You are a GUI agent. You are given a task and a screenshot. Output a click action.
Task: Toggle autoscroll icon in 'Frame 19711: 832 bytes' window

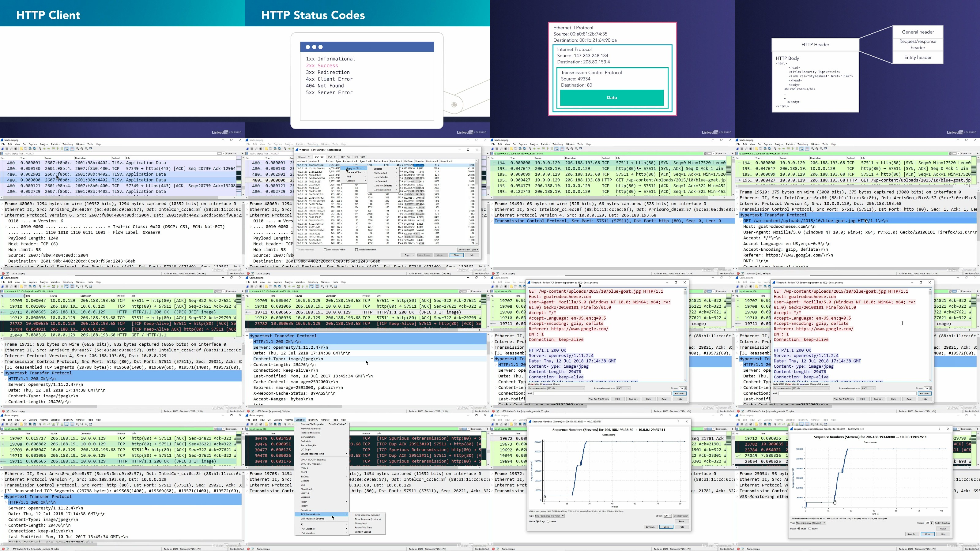(x=66, y=286)
